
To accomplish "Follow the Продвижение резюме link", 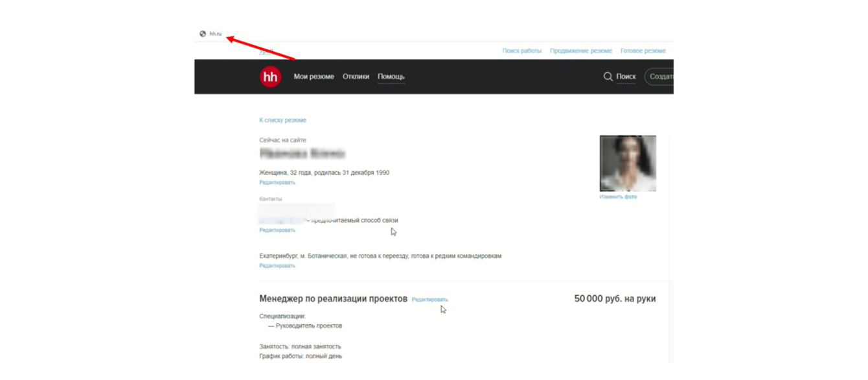I will 581,51.
